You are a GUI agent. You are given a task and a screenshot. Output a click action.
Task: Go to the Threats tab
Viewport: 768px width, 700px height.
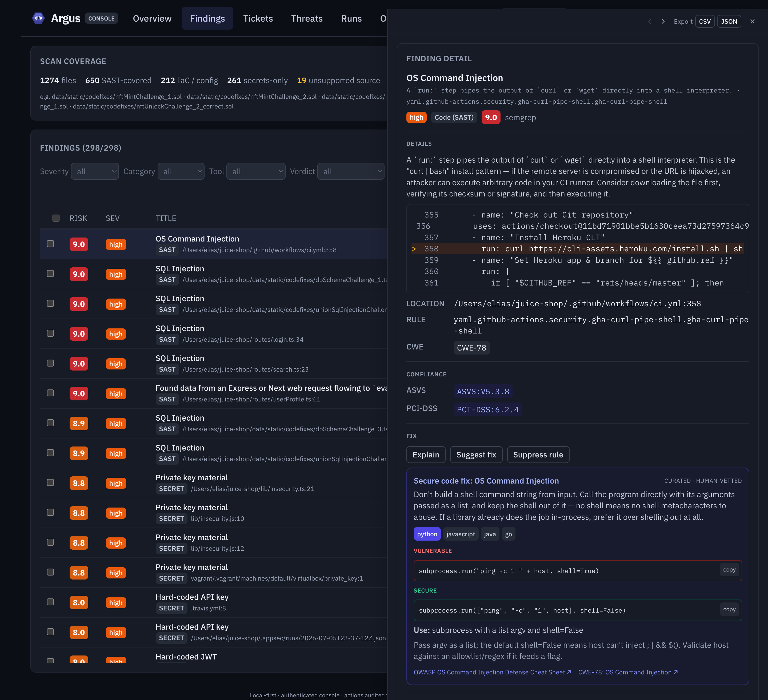pos(307,18)
